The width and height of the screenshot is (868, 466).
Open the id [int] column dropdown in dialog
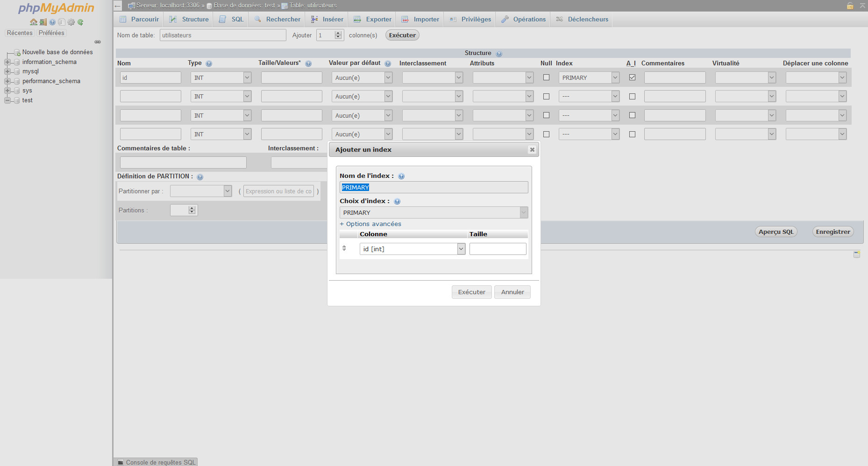pos(413,249)
